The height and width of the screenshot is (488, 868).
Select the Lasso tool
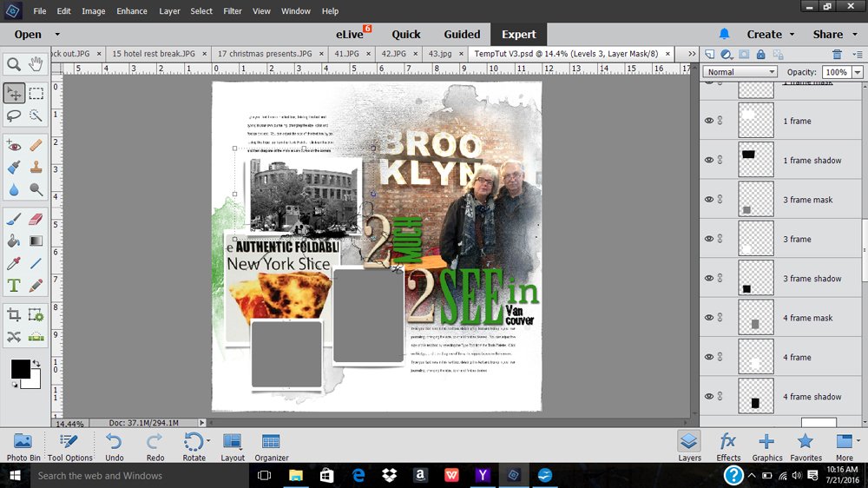[x=14, y=115]
